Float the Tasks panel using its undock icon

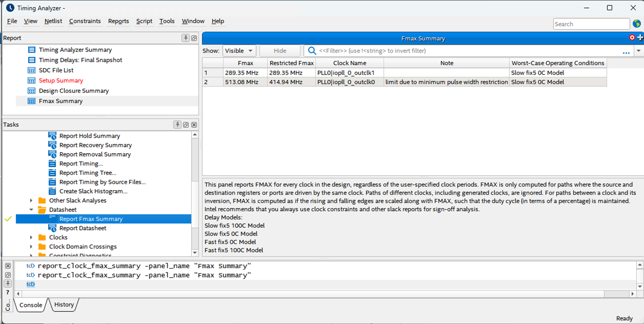click(186, 125)
